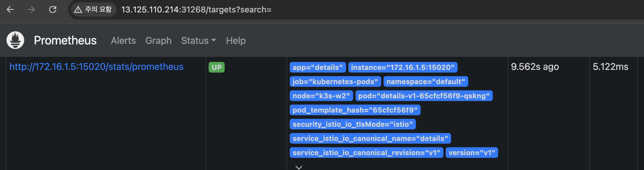Click the security warning badge in address bar

[94, 9]
